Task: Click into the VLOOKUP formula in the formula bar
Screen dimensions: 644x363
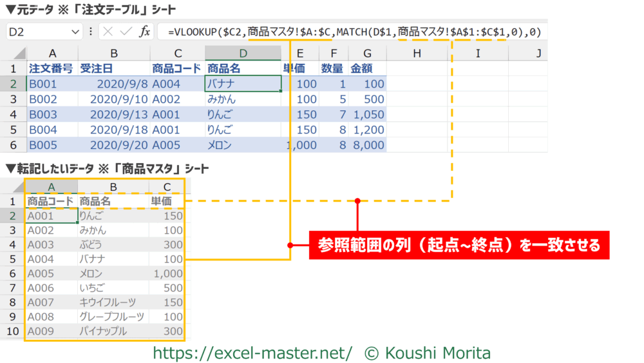Action: (353, 32)
